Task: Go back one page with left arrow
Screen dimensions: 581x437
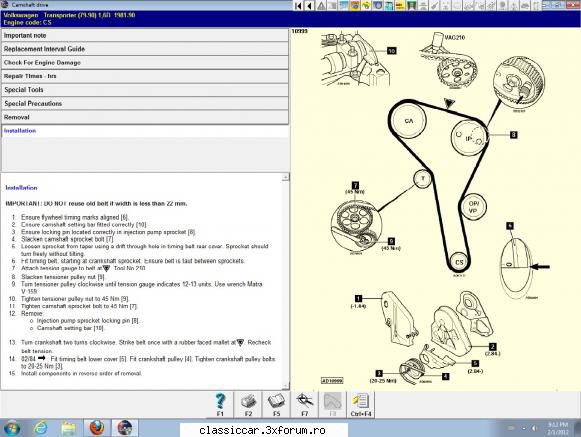Action: 309,5
